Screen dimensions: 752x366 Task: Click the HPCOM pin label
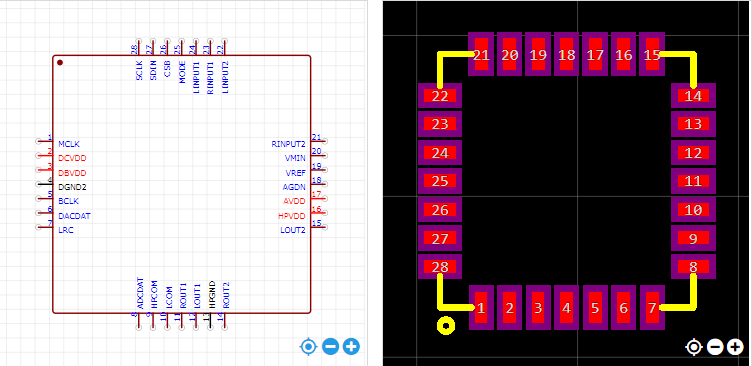tap(154, 294)
